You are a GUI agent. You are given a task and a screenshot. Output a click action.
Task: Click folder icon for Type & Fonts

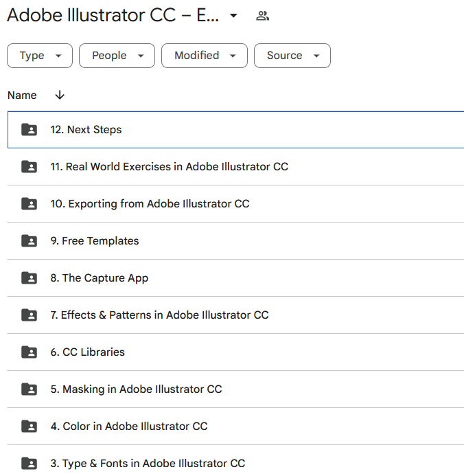[x=29, y=463]
